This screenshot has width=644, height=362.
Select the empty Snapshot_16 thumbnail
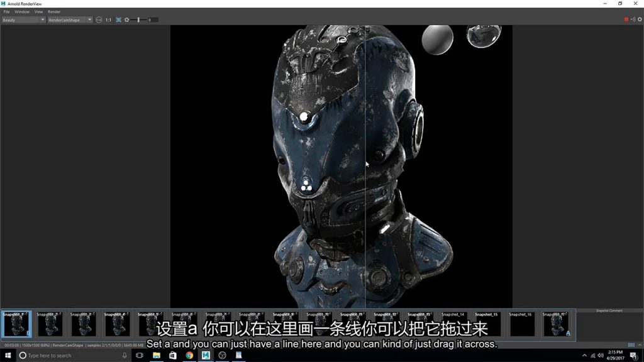[x=521, y=324]
